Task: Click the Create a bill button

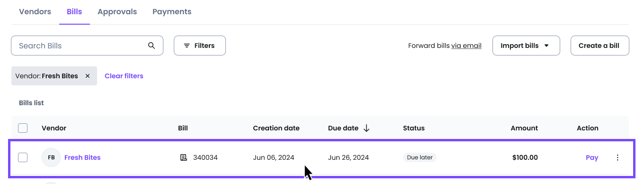Action: tap(599, 46)
